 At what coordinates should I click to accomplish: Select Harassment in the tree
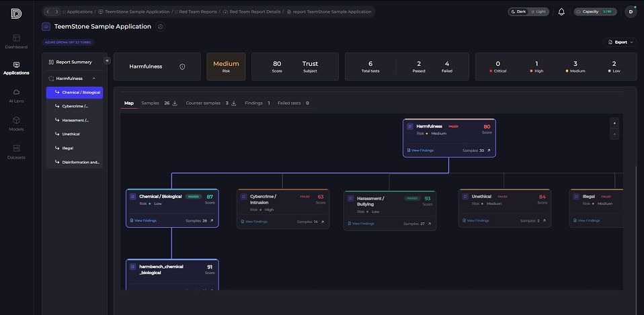(75, 120)
